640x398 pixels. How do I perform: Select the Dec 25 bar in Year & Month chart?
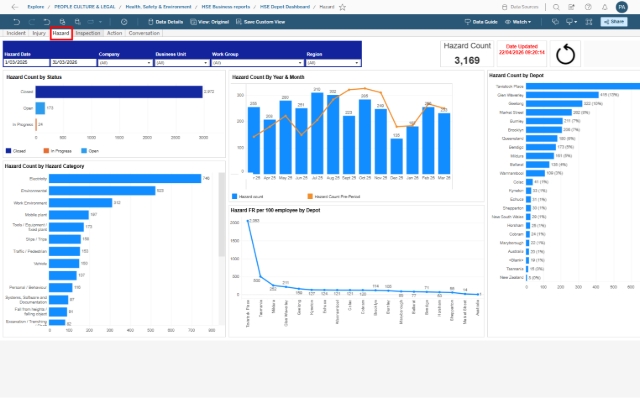(x=396, y=156)
